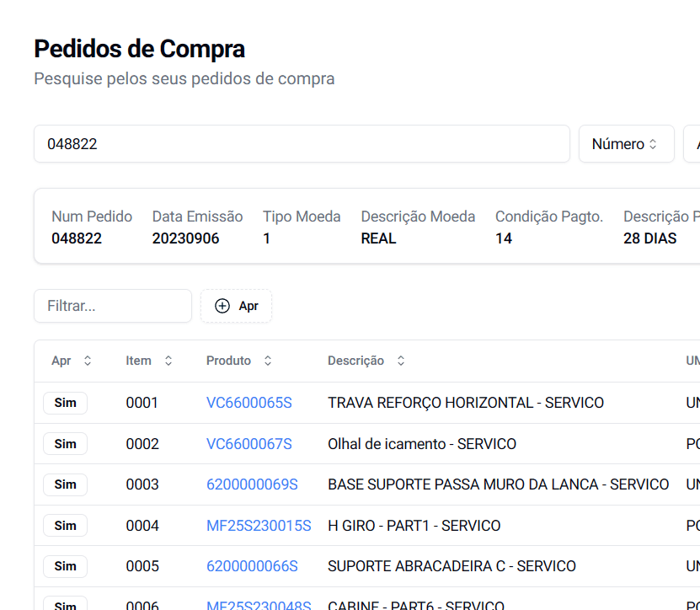
Task: Toggle Sim approval for item 0005
Action: coord(65,566)
